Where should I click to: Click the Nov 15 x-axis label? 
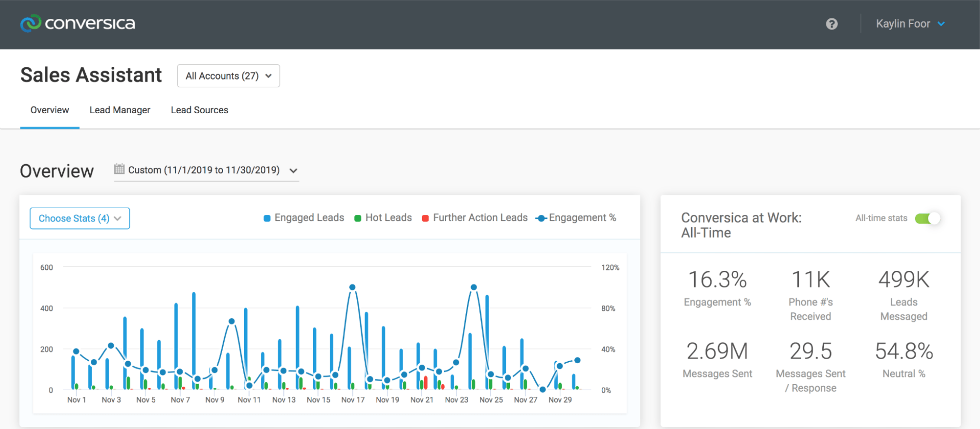click(318, 400)
